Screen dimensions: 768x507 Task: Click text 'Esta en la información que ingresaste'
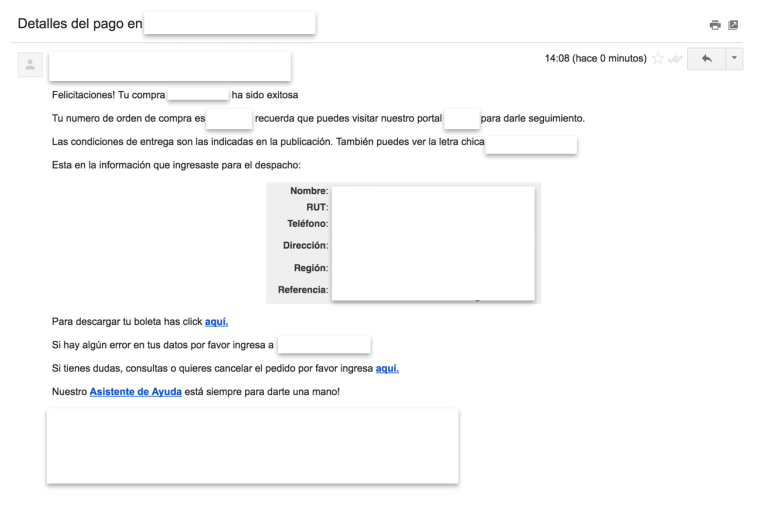135,165
